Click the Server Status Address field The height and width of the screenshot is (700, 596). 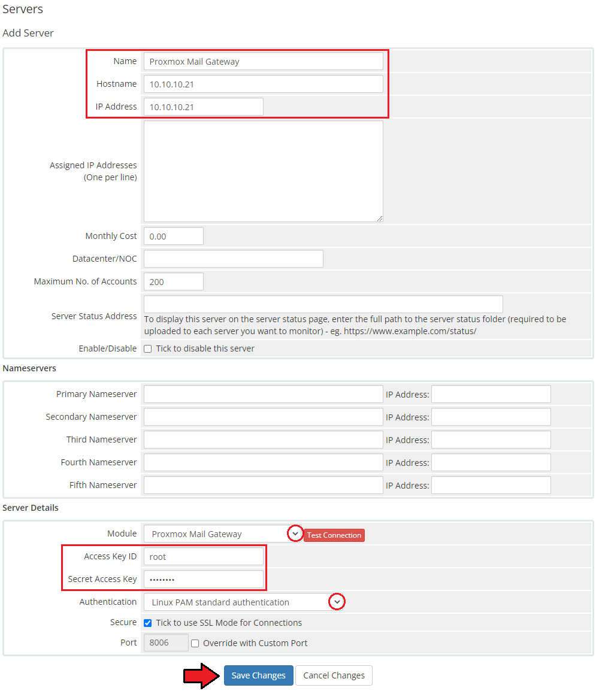[x=323, y=304]
